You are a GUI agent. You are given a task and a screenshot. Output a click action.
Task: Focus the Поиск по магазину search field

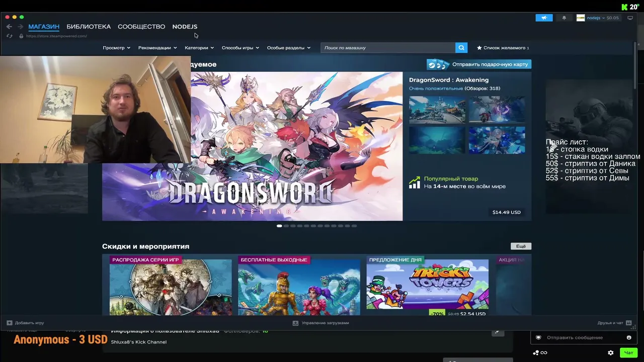(388, 48)
